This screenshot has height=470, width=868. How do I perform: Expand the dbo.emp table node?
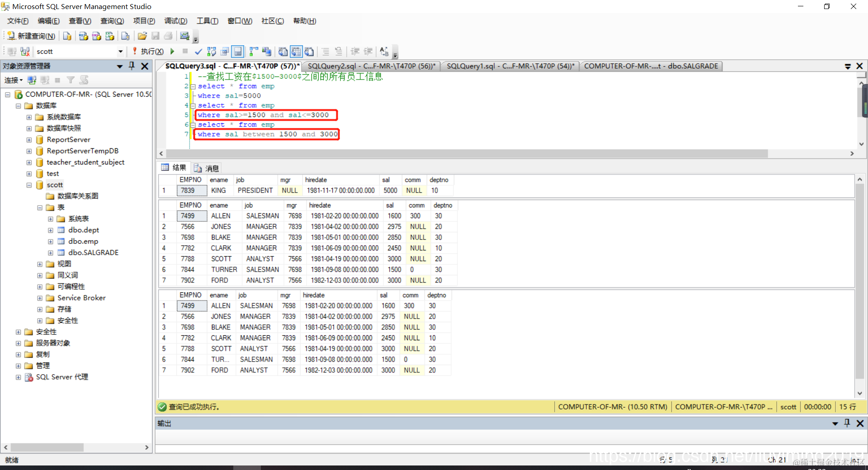point(51,241)
